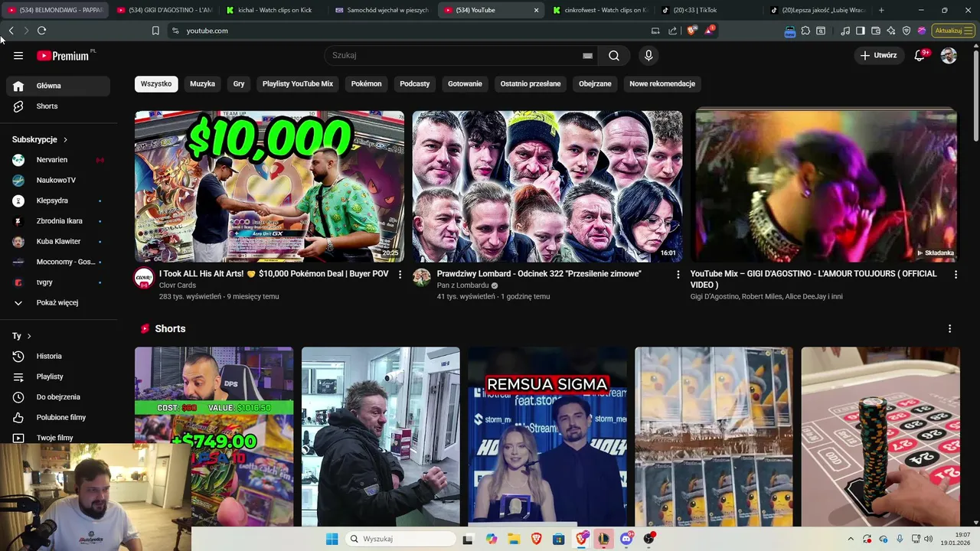
Task: Start voice search with the microphone
Action: (x=648, y=56)
